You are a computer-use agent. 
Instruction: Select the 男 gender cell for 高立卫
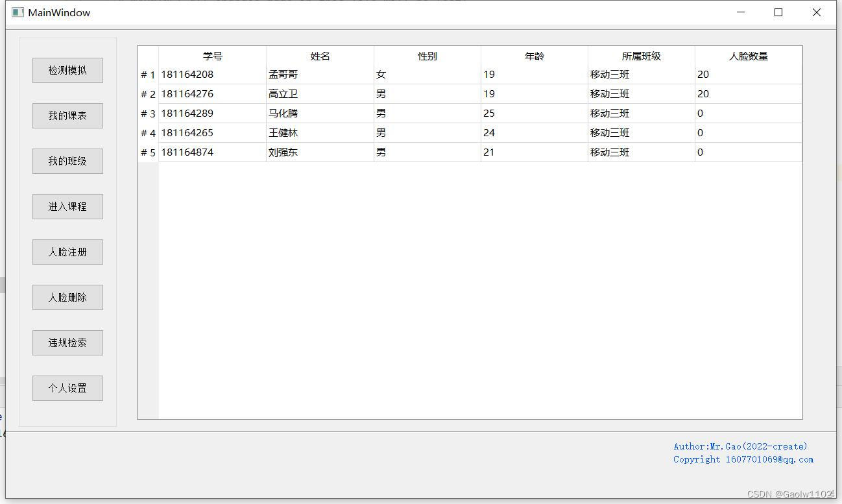click(427, 94)
